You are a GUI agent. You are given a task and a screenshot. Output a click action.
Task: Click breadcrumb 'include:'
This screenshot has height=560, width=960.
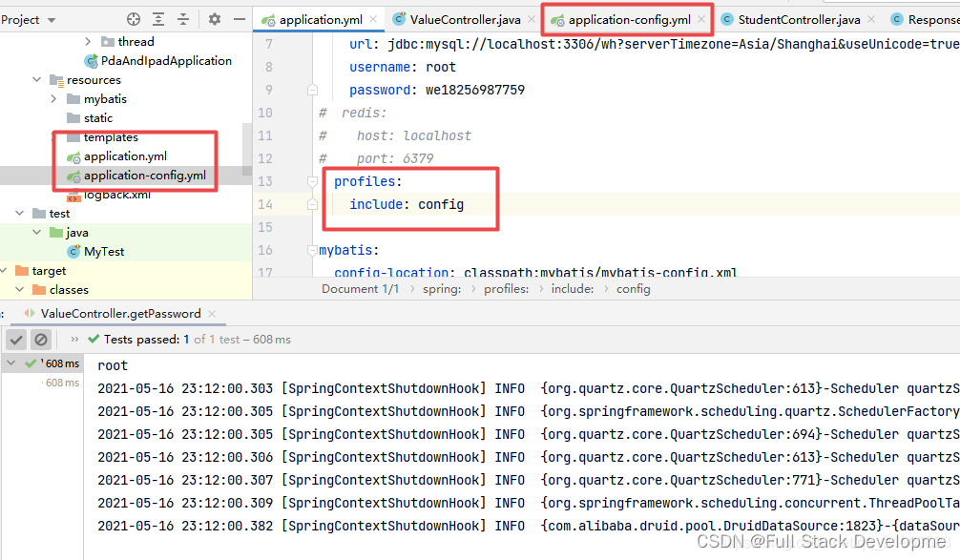click(x=573, y=289)
